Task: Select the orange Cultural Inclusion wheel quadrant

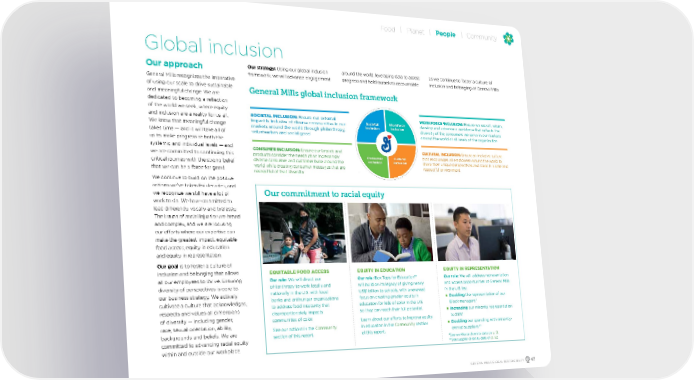Action: coord(401,160)
